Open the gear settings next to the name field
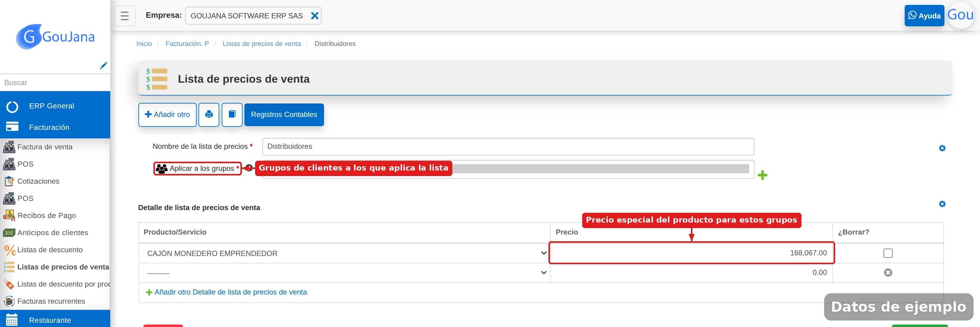Screen dimensions: 980x327 [942, 148]
